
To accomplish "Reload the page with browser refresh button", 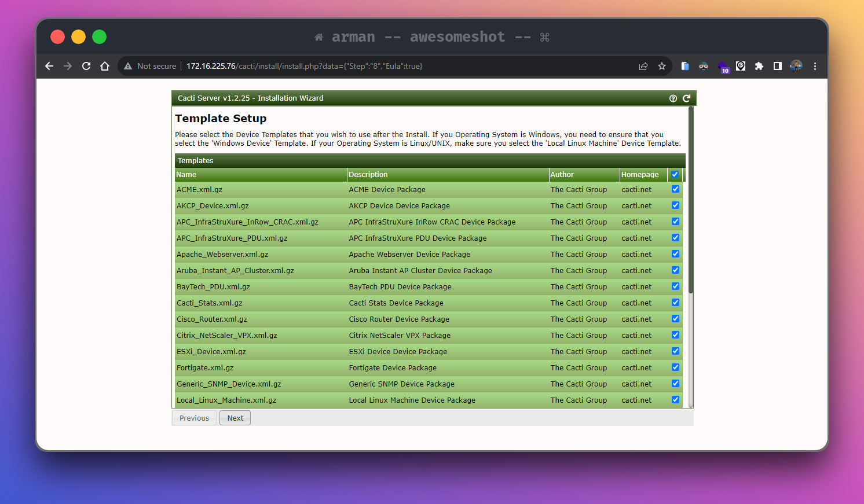I will (x=86, y=66).
